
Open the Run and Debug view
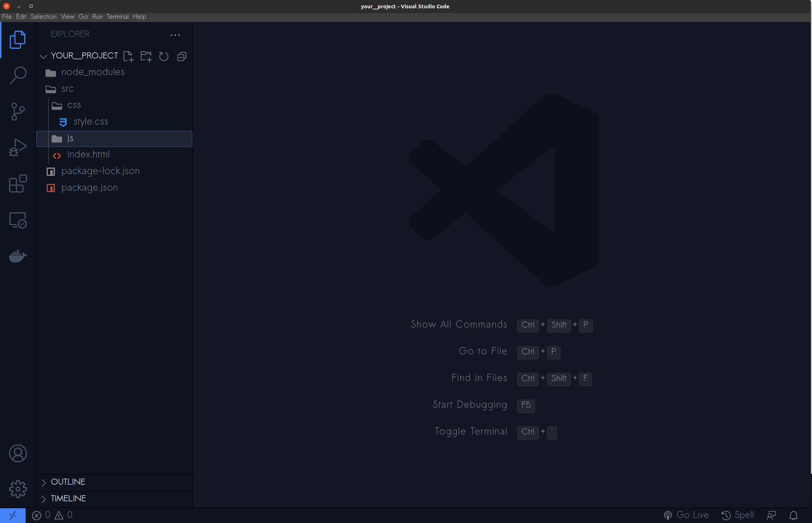[18, 148]
